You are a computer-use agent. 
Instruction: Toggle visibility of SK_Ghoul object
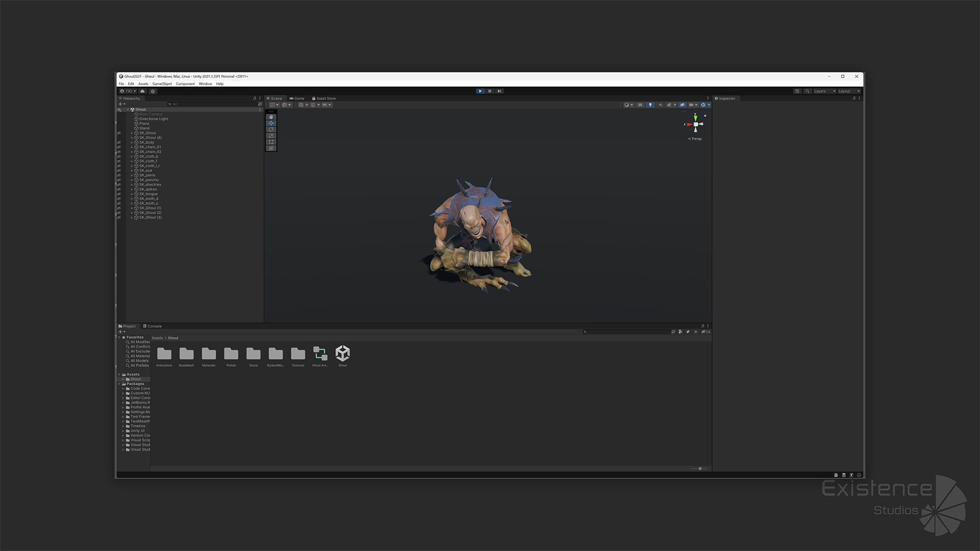119,133
